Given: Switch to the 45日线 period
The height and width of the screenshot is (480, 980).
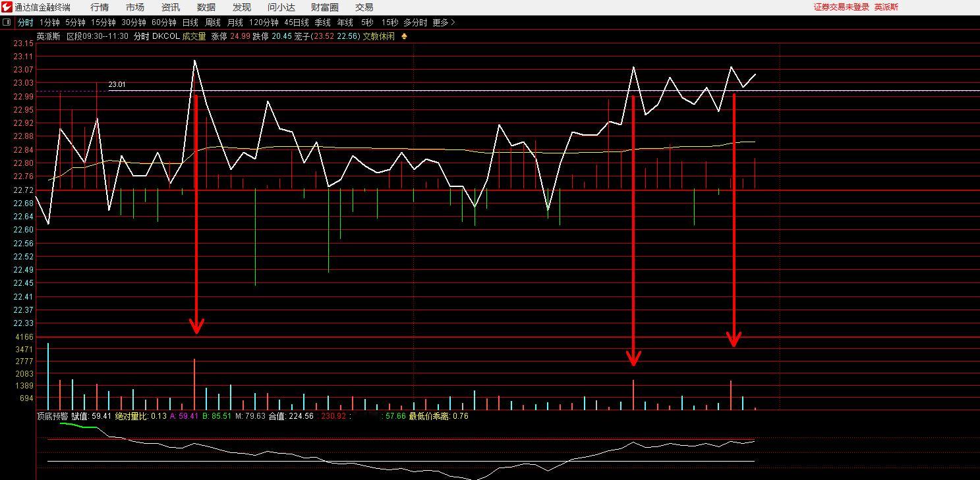Looking at the screenshot, I should [x=297, y=22].
